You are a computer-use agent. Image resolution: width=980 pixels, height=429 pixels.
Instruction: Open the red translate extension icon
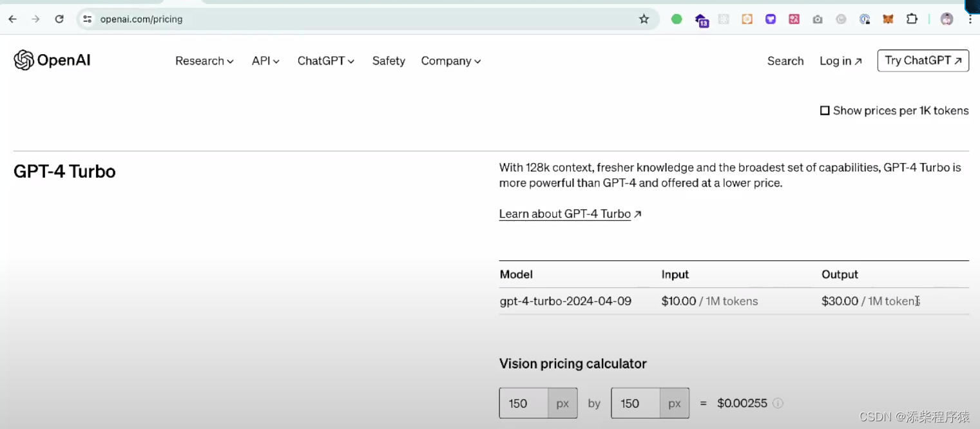click(x=794, y=19)
